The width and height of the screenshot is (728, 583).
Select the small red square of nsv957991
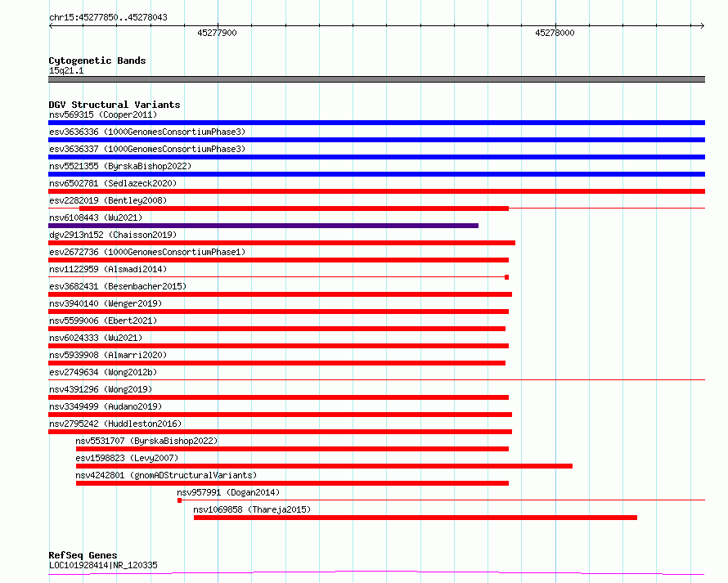pyautogui.click(x=179, y=500)
